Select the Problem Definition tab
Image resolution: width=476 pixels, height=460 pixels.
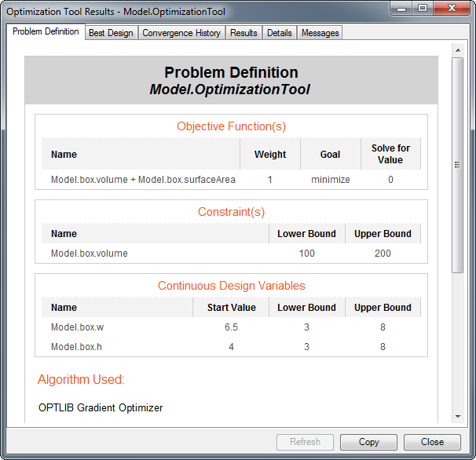(x=46, y=32)
